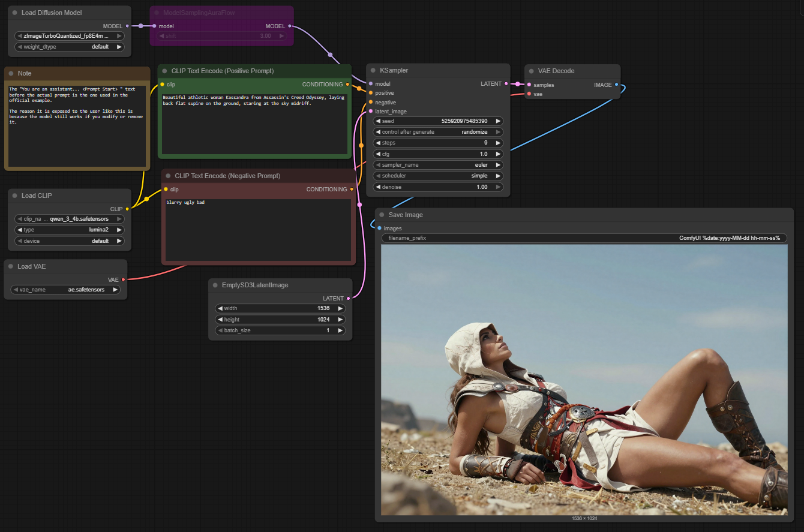Click the CONDITIONING output port on Negative Prompt node

click(352, 189)
